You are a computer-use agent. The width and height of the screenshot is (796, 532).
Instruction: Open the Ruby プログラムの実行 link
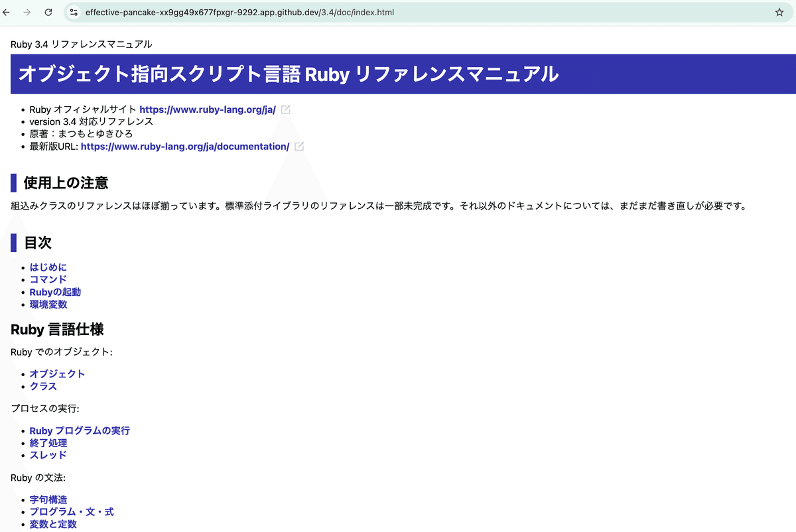(80, 430)
